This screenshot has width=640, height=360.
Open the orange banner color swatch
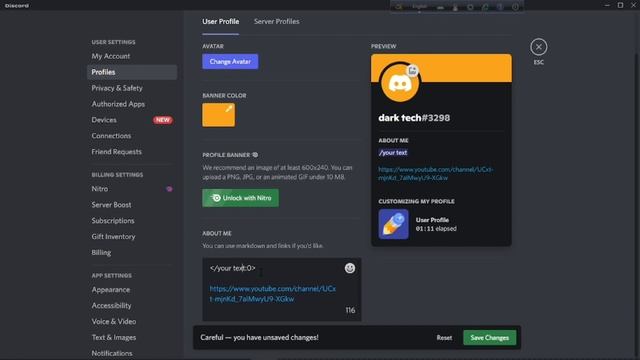(218, 115)
